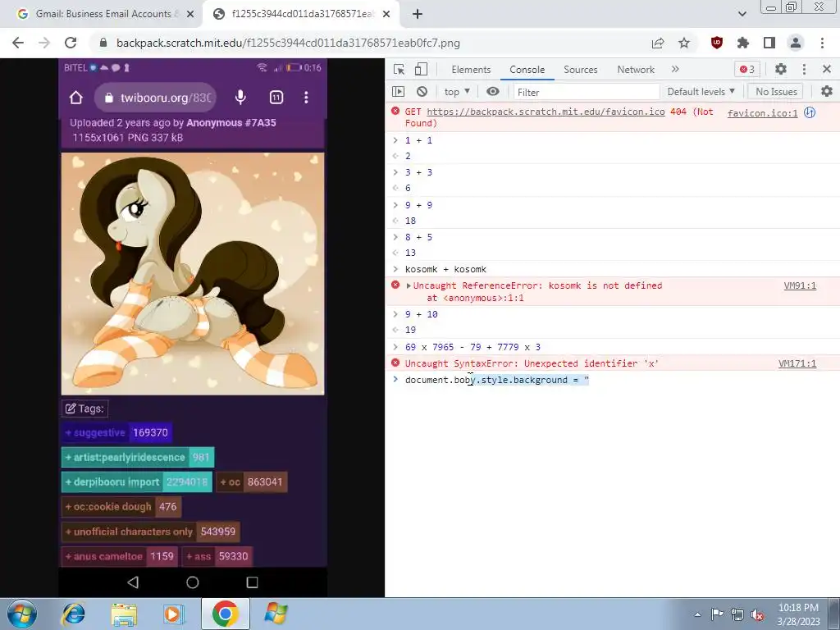The height and width of the screenshot is (630, 840).
Task: Click the browser forward arrow
Action: click(x=44, y=43)
